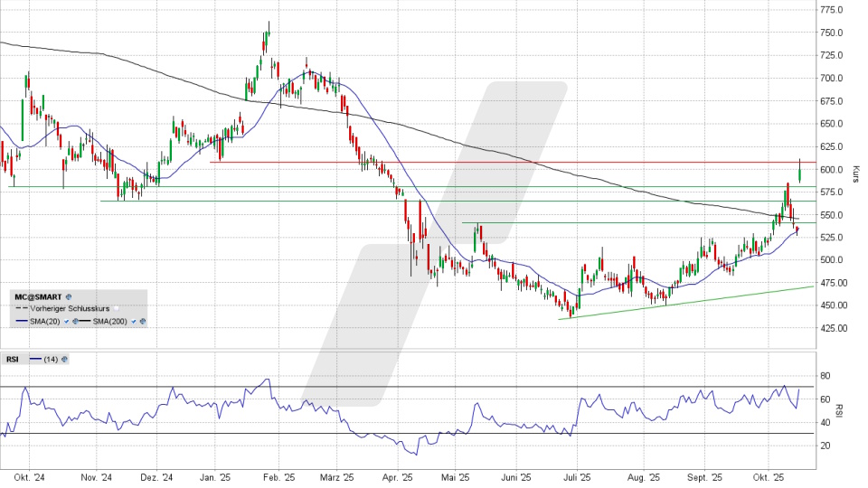Click the latest candlestick above 600

pos(800,171)
